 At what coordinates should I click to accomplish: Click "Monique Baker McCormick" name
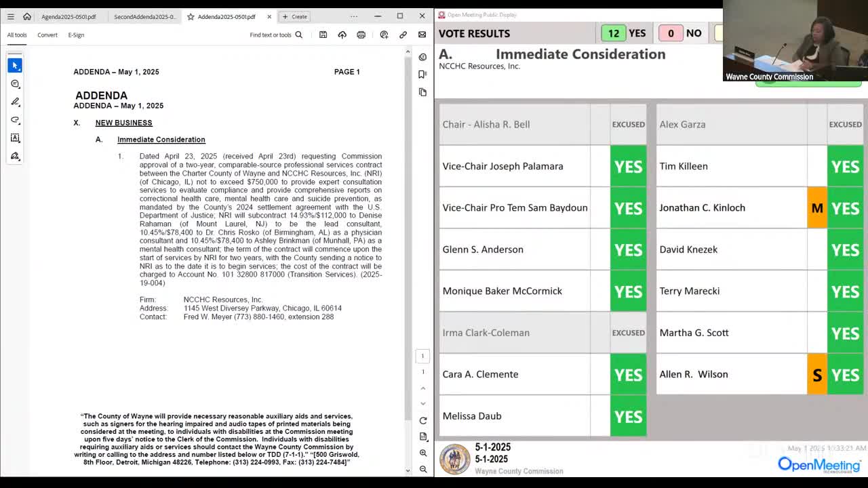502,291
